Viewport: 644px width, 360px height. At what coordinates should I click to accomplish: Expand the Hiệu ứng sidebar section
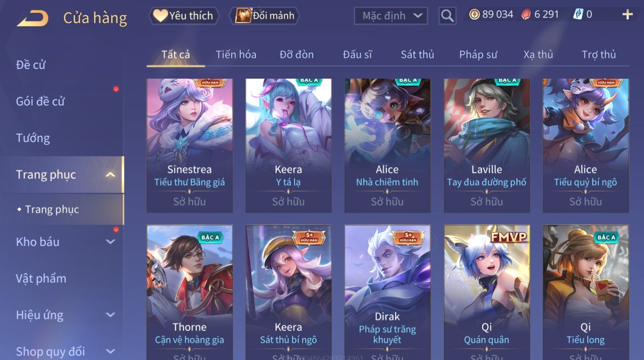click(x=110, y=315)
